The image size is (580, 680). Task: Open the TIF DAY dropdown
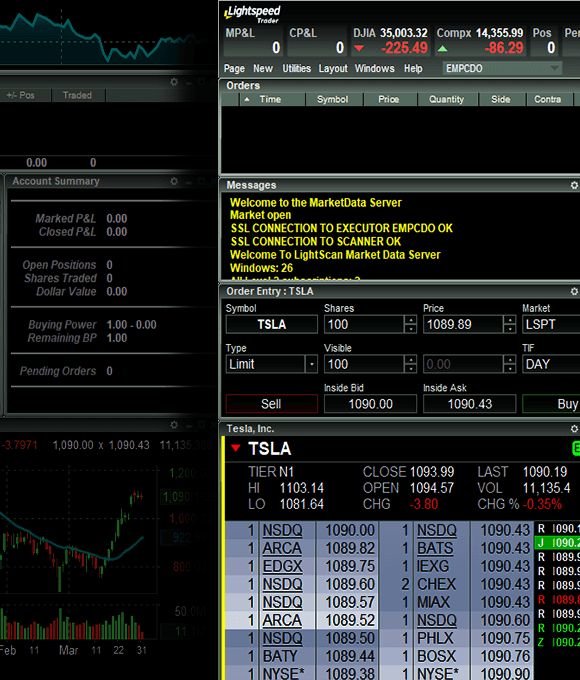[551, 364]
